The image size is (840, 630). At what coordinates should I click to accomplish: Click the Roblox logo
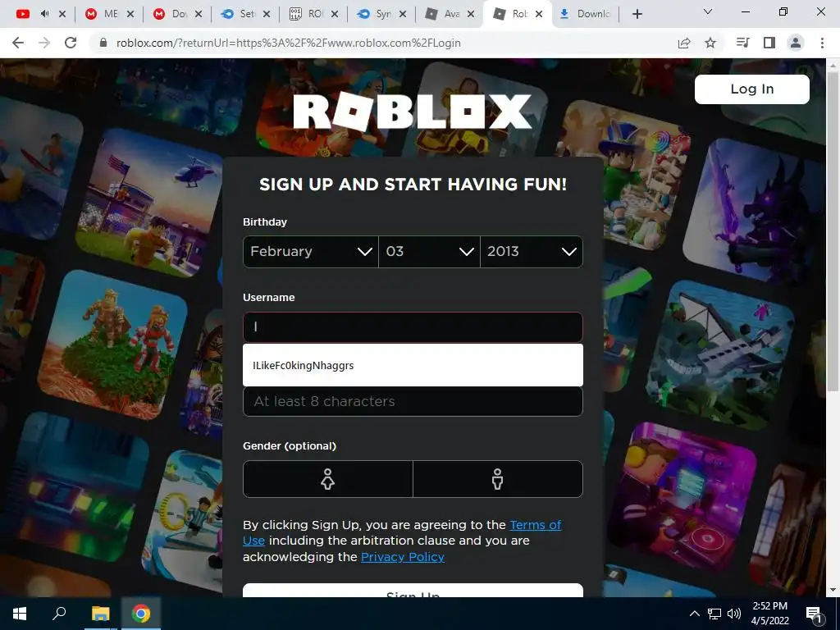(x=413, y=112)
